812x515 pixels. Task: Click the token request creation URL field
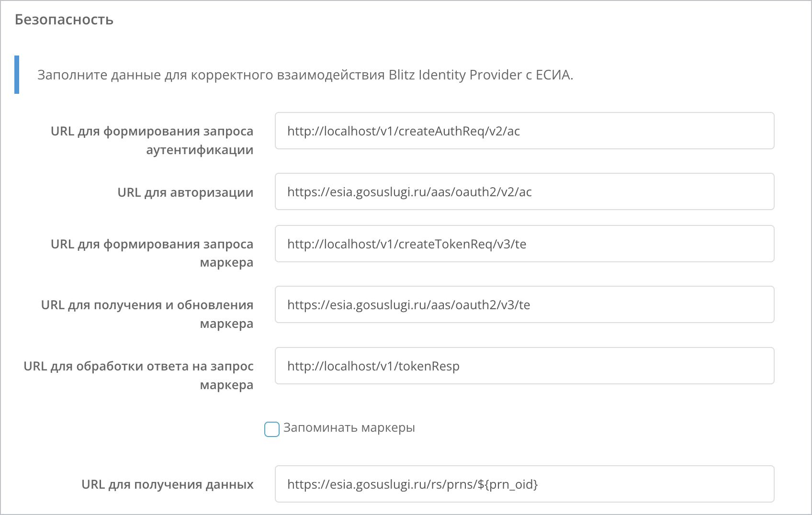[x=524, y=244]
